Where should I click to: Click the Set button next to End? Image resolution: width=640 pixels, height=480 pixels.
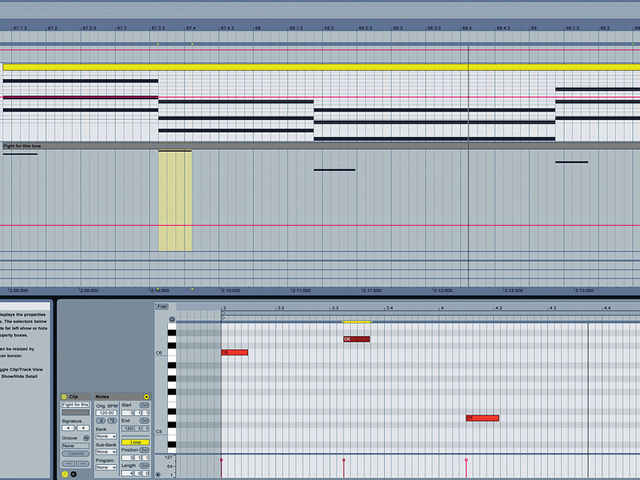[x=144, y=420]
